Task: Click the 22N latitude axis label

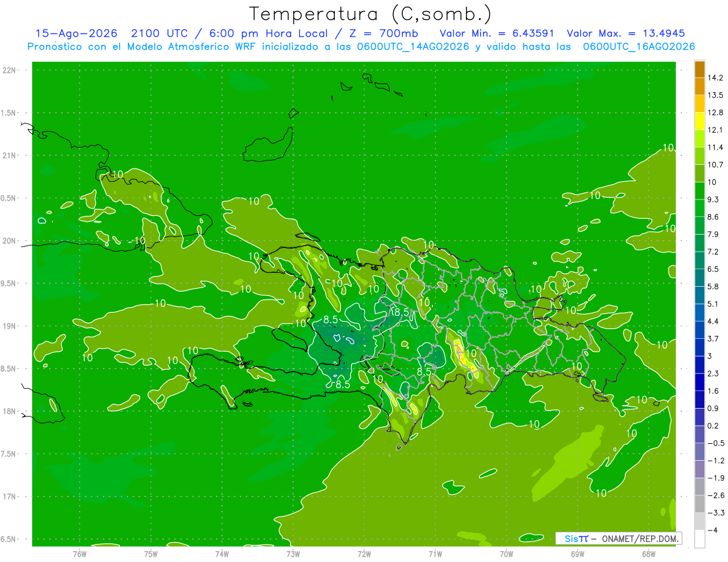Action: [10, 70]
